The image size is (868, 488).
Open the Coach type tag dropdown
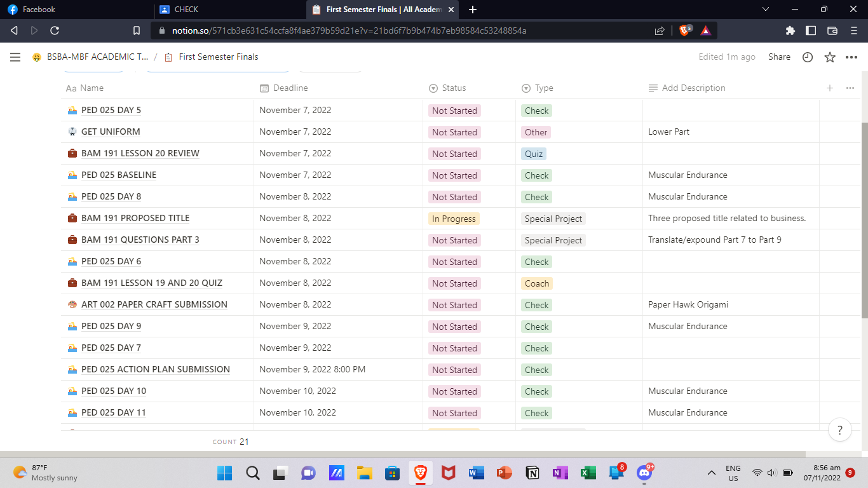pyautogui.click(x=536, y=283)
